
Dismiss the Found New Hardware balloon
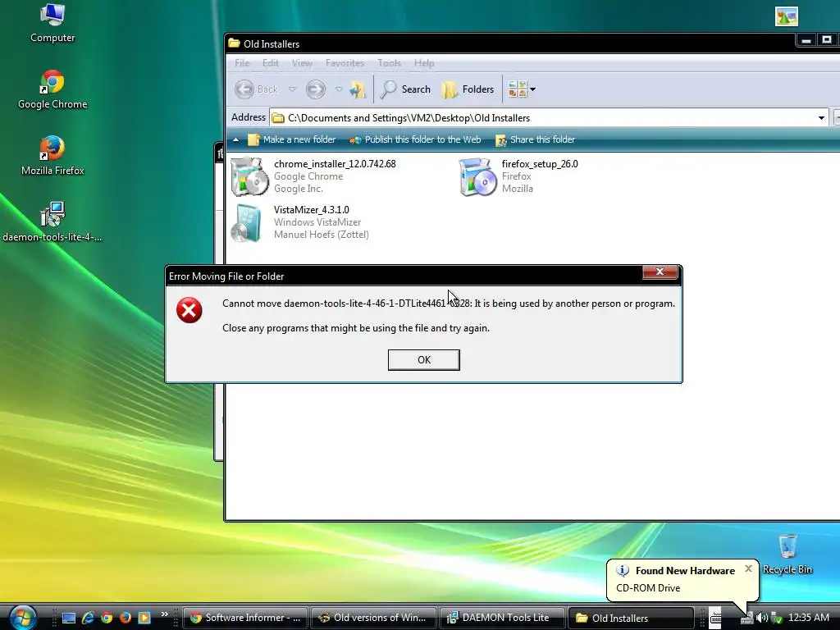[x=748, y=568]
